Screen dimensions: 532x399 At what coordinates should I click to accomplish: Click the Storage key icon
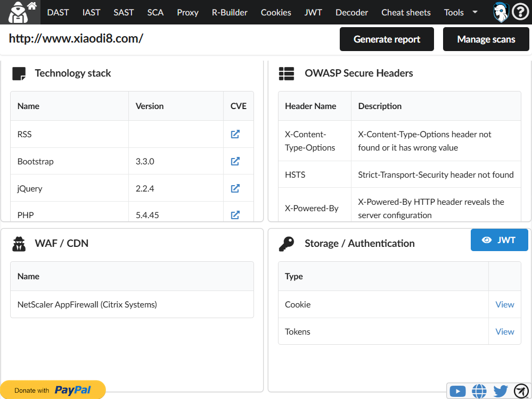click(x=287, y=244)
